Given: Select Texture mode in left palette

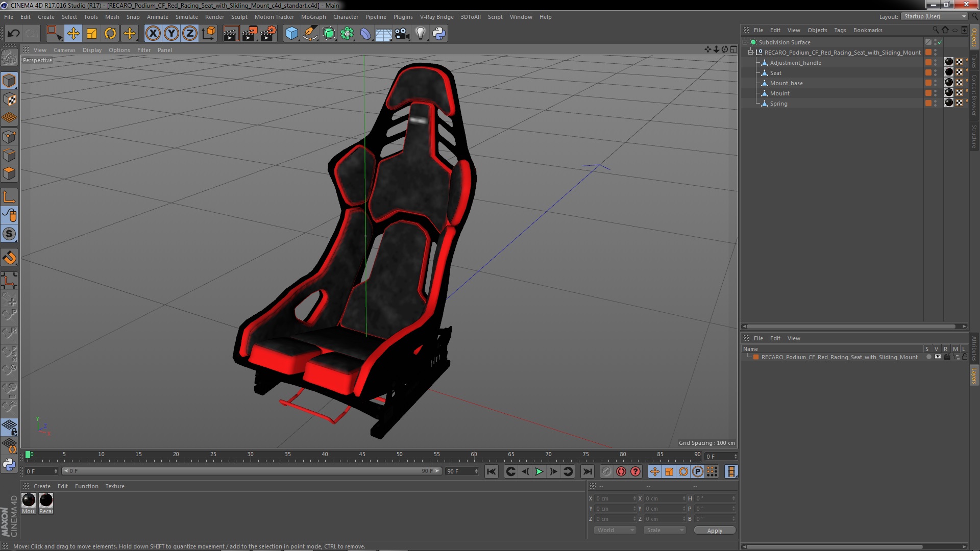Looking at the screenshot, I should point(9,99).
